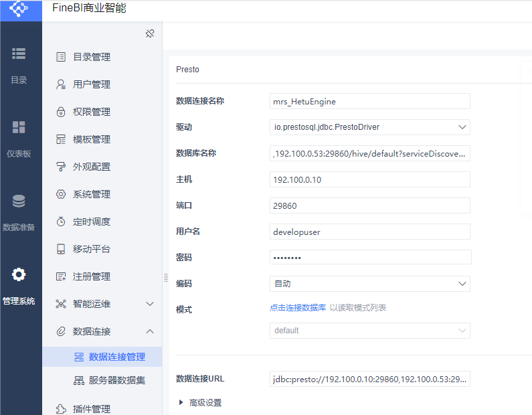Click the 权限管理 lock icon
Screen dimensions: 532x415
pos(61,112)
